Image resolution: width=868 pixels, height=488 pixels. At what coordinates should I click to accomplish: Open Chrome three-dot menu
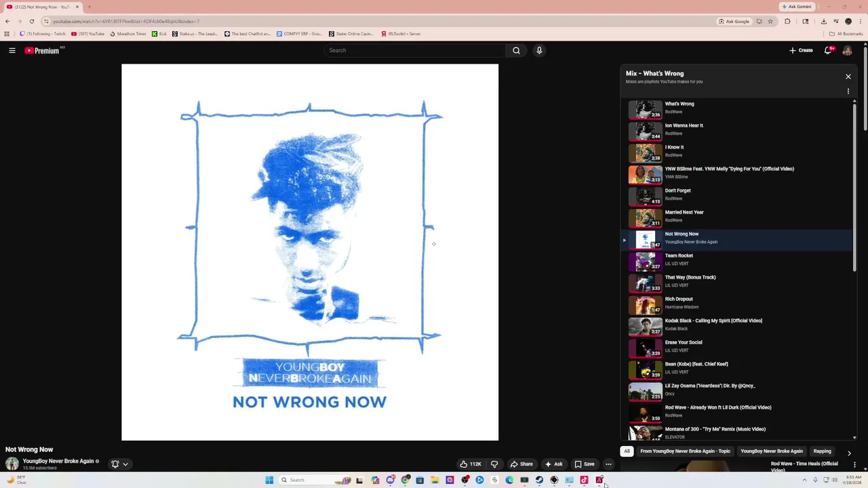point(861,21)
